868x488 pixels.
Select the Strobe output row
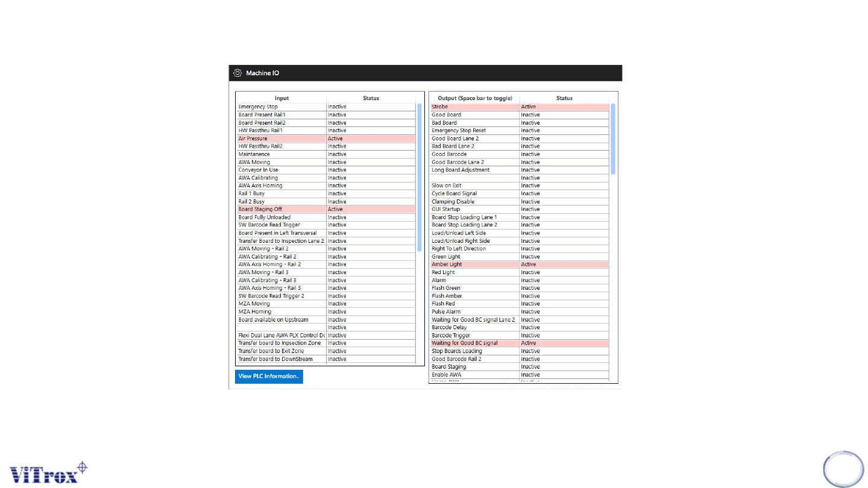[x=520, y=107]
